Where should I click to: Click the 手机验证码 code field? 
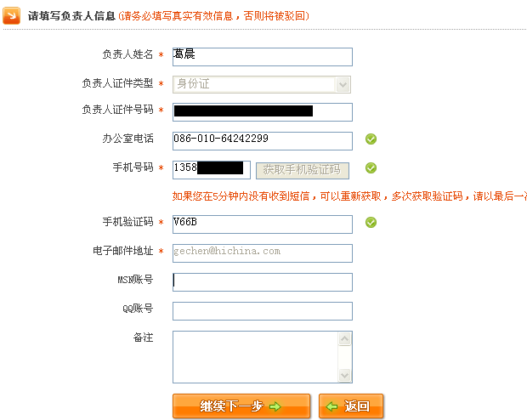[x=262, y=224]
